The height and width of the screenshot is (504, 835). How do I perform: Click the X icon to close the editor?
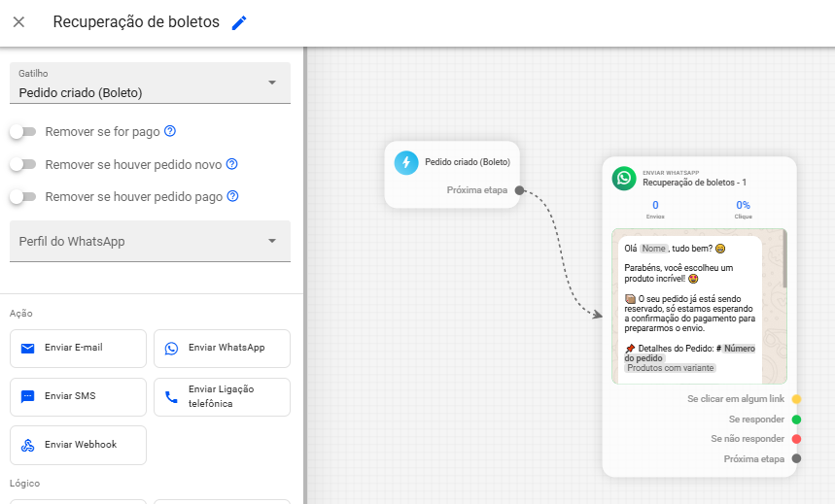click(18, 22)
